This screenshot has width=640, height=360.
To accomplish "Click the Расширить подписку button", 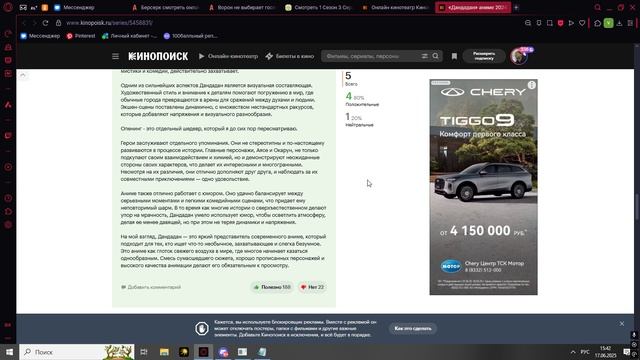I will pyautogui.click(x=484, y=56).
